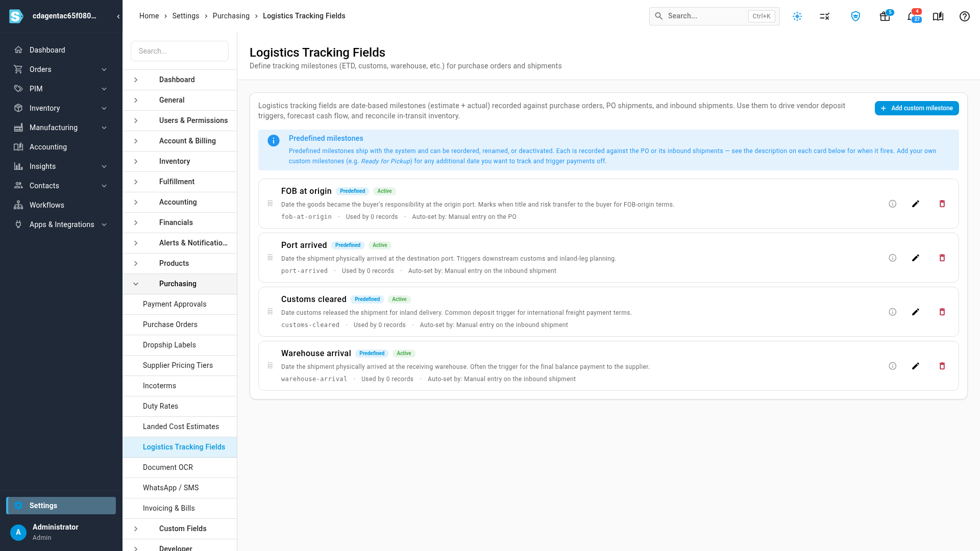Open Administrator profile menu
Image resolution: width=980 pixels, height=551 pixels.
[x=61, y=532]
